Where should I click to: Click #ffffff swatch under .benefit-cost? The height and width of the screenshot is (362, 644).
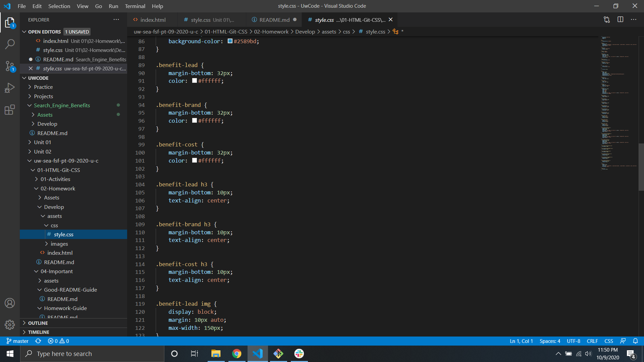coord(195,160)
